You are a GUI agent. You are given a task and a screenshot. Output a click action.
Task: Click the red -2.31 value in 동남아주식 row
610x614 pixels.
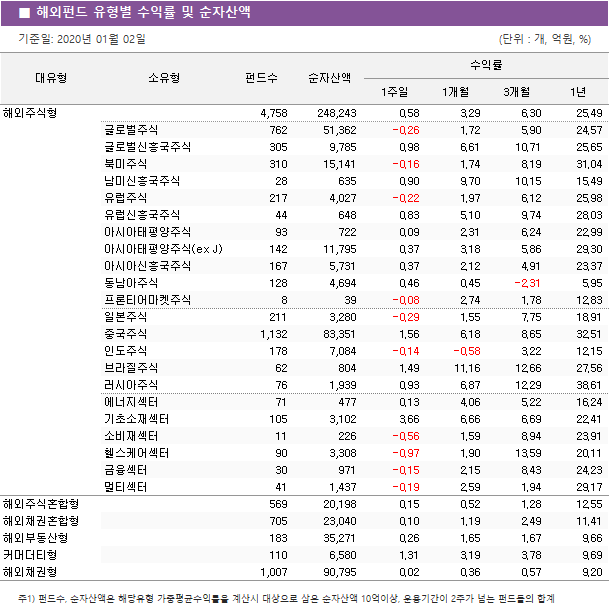point(526,283)
